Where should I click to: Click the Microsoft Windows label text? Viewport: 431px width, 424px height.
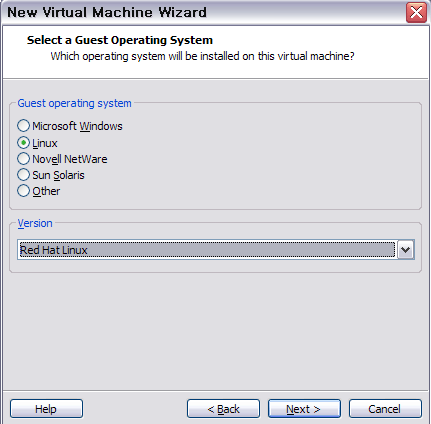click(77, 126)
